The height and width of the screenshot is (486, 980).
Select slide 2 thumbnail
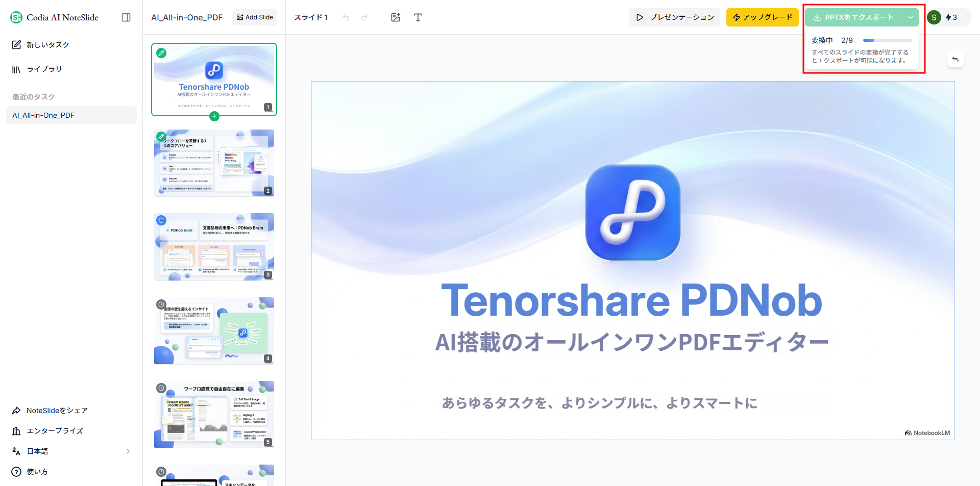coord(214,163)
